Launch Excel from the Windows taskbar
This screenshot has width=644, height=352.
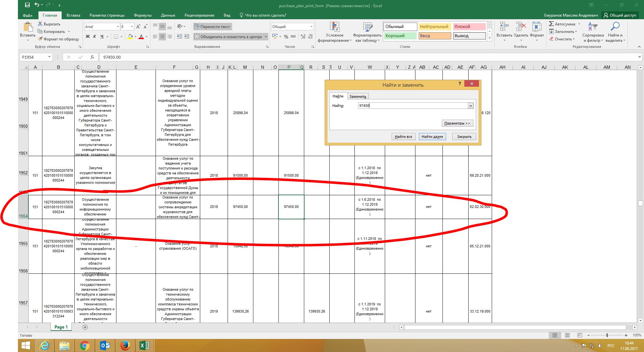coord(144,345)
